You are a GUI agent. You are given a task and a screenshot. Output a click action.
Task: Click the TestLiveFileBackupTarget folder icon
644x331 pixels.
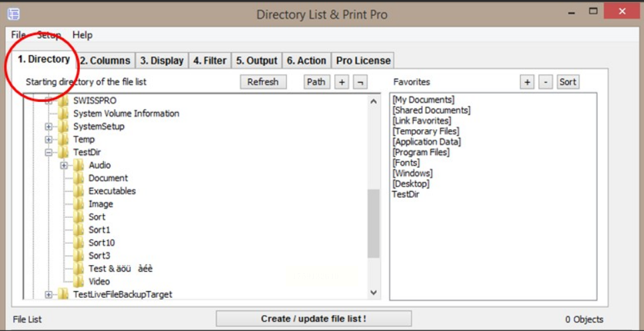point(63,294)
